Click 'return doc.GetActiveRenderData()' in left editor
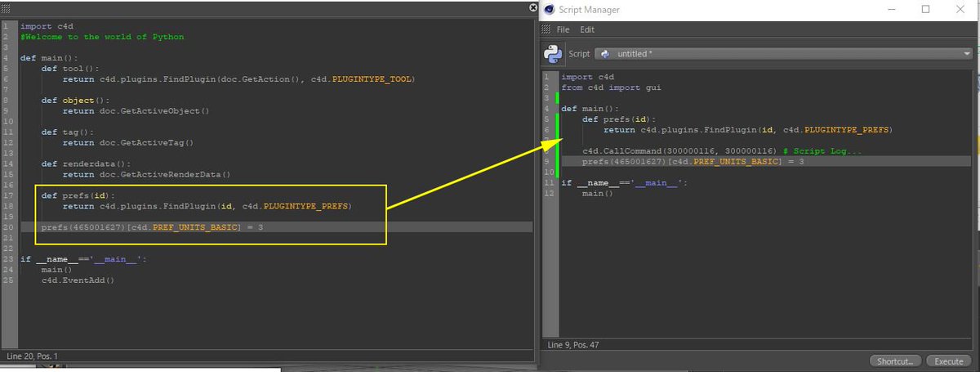Image resolution: width=980 pixels, height=372 pixels. click(x=147, y=174)
